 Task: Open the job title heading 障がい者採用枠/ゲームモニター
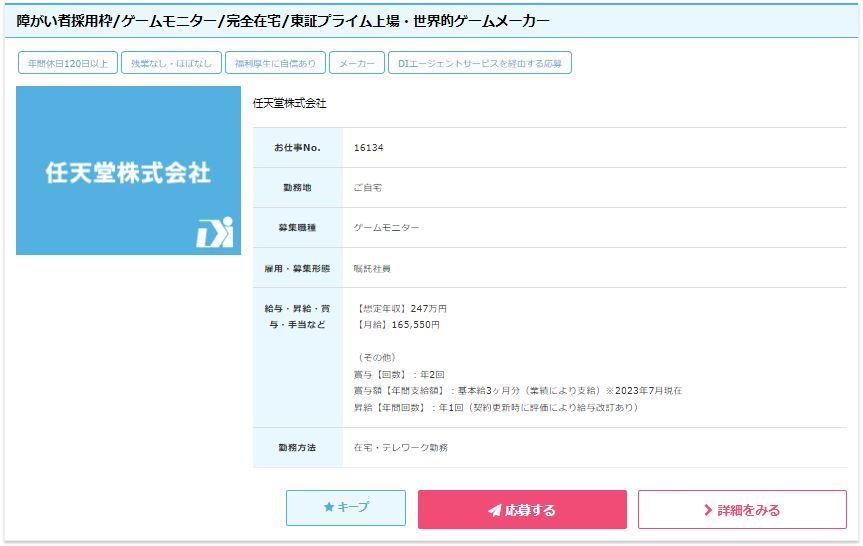[283, 21]
